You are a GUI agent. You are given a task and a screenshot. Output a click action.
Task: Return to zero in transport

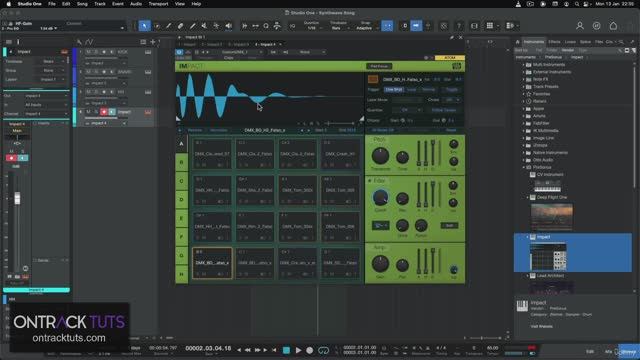pyautogui.click(x=274, y=350)
